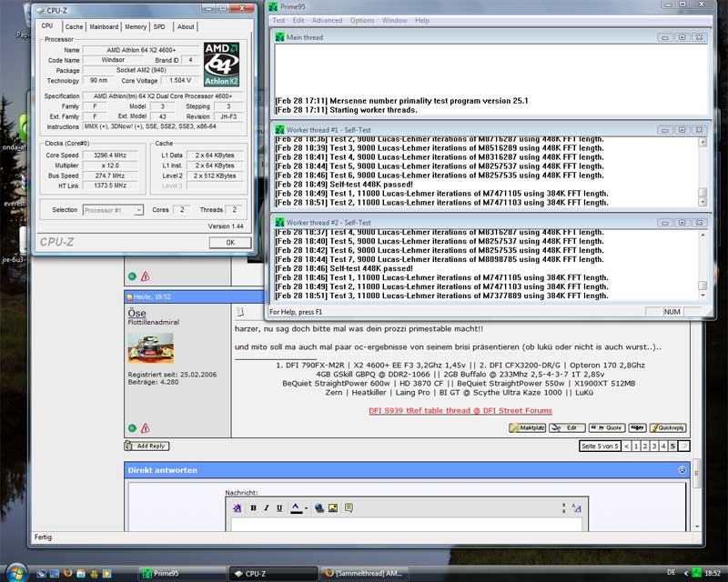
Task: Click the Worker thread #2 title icon
Action: 279,222
